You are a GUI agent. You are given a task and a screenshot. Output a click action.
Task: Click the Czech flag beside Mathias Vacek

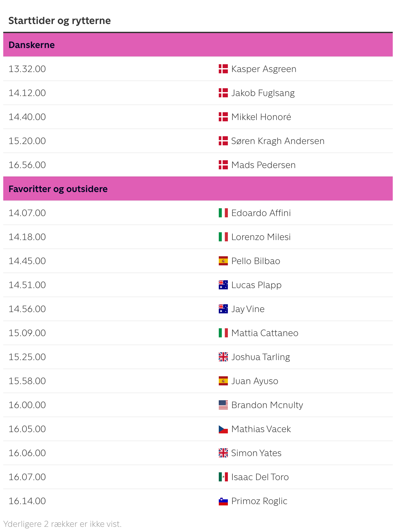[x=223, y=429]
